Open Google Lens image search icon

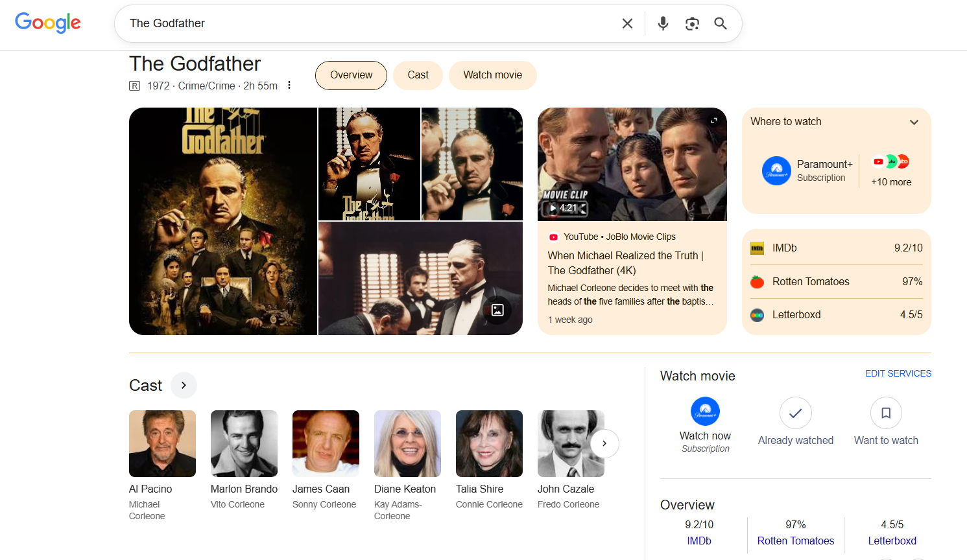click(692, 23)
